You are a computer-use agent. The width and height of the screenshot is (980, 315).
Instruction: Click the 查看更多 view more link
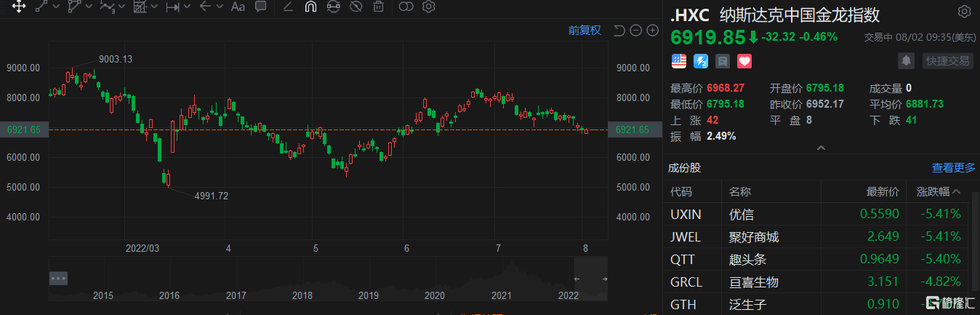tap(954, 167)
